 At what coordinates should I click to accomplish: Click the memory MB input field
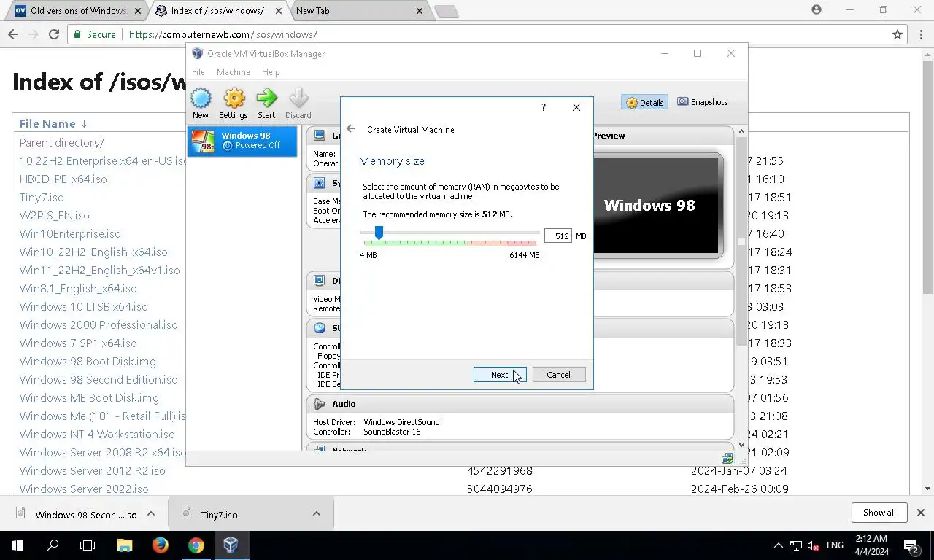point(557,236)
